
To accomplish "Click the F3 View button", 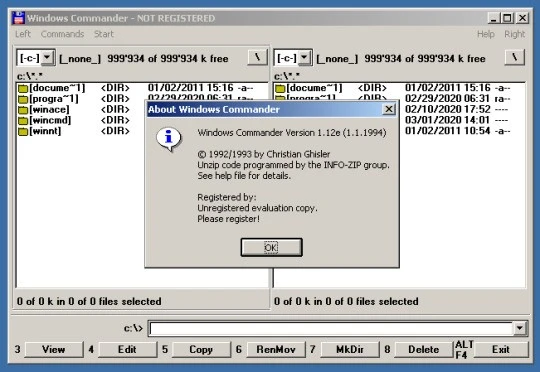I will 53,350.
